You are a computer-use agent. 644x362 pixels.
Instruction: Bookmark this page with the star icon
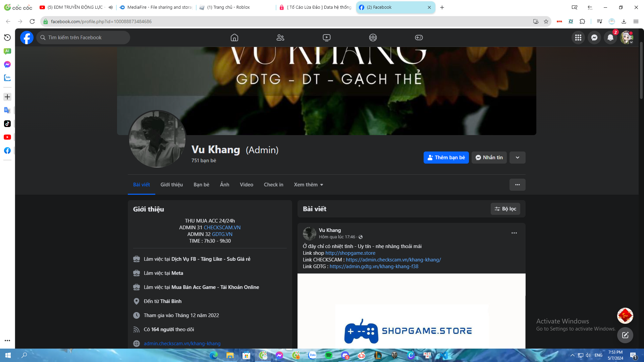pos(546,21)
